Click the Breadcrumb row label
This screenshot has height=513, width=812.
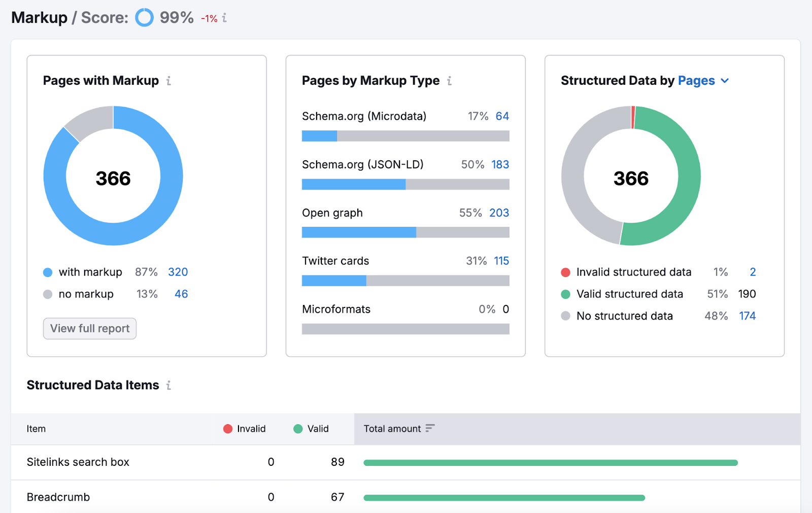pyautogui.click(x=58, y=497)
